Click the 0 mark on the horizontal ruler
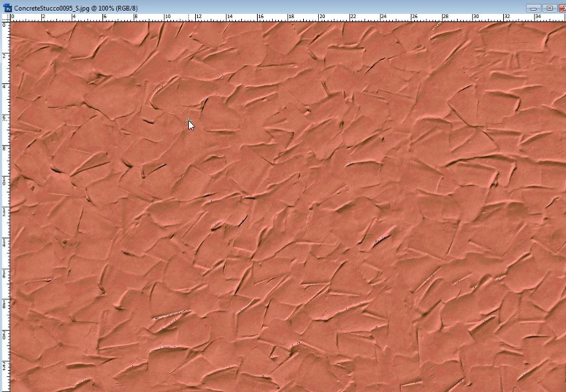This screenshot has width=566, height=392. 12,17
